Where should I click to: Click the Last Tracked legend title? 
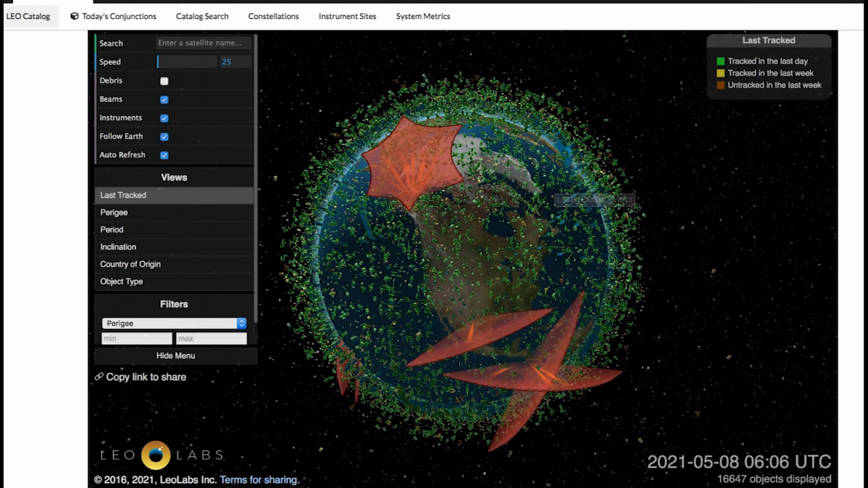tap(769, 41)
